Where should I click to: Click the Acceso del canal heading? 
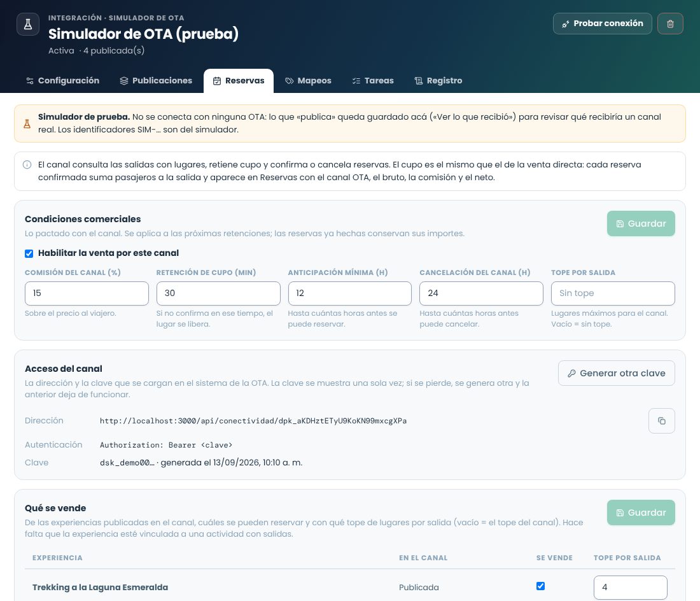[64, 369]
